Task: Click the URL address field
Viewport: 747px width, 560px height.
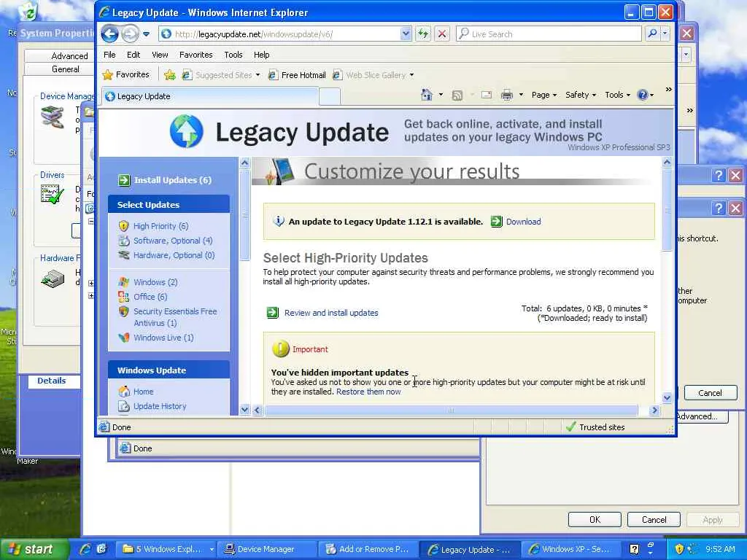Action: click(x=281, y=34)
